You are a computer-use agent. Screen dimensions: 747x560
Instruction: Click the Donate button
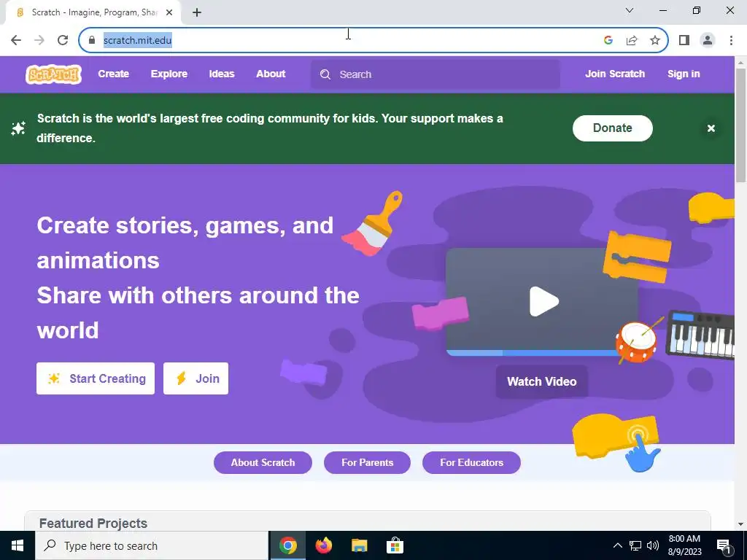point(612,128)
